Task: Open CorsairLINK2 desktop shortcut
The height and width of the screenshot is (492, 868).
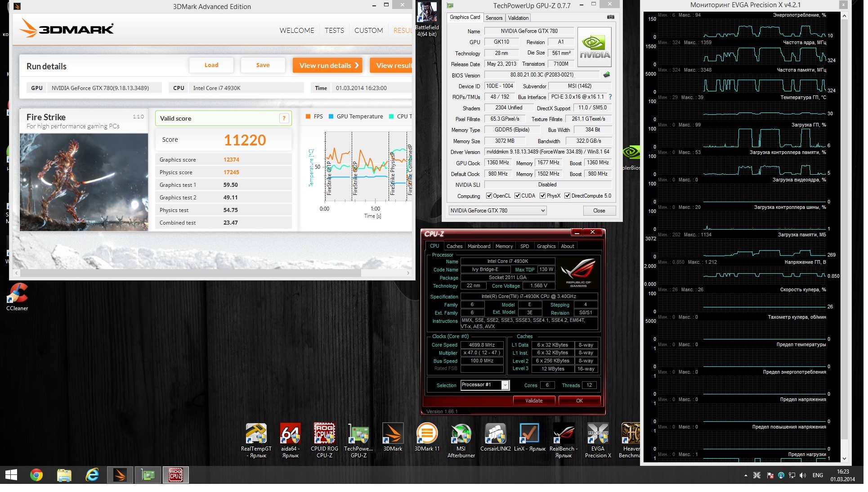Action: [496, 438]
